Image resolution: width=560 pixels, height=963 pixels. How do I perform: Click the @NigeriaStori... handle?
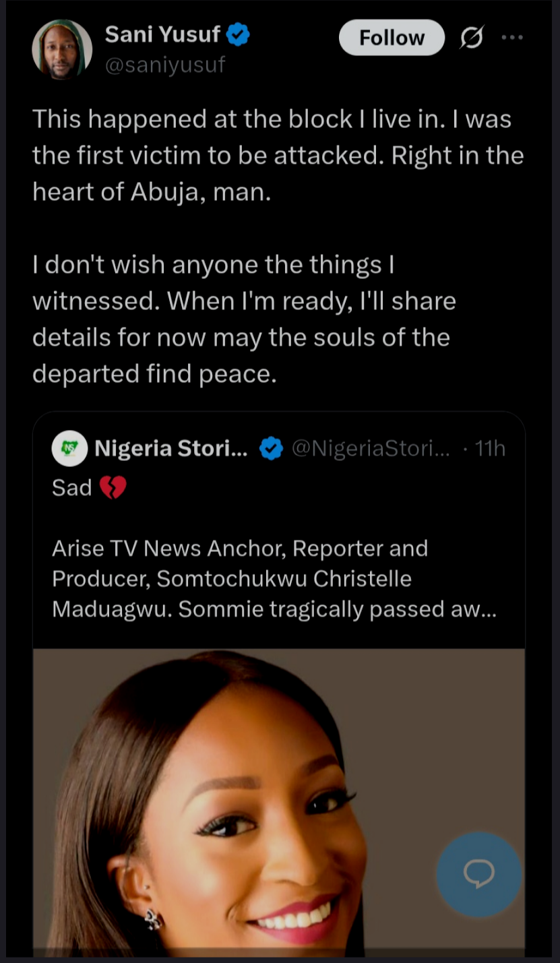coord(371,448)
